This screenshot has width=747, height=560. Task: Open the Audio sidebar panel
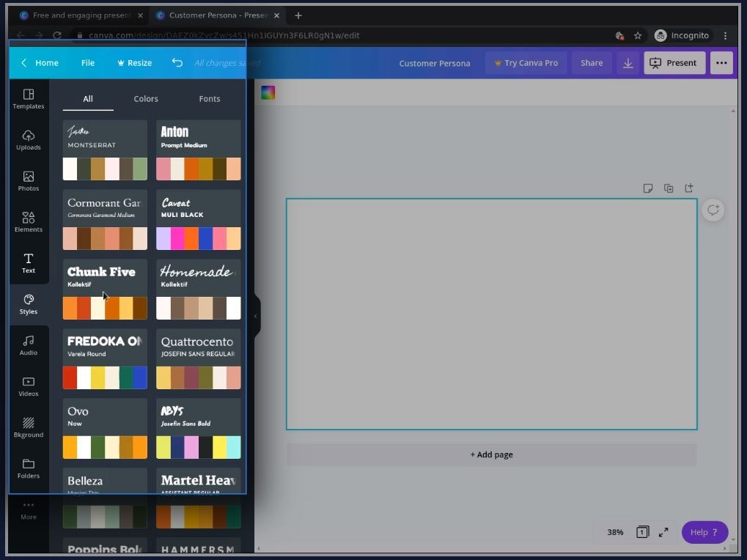(x=29, y=346)
